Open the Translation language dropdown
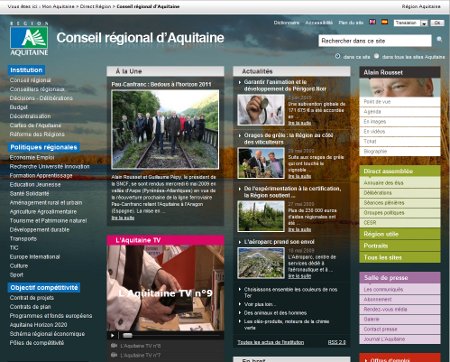The width and height of the screenshot is (450, 362). (x=411, y=23)
